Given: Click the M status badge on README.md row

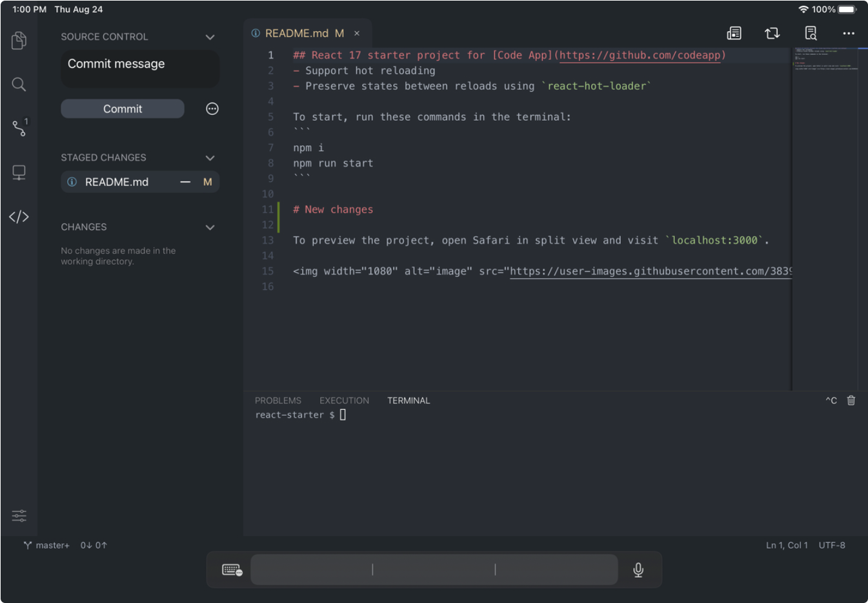Looking at the screenshot, I should point(207,182).
